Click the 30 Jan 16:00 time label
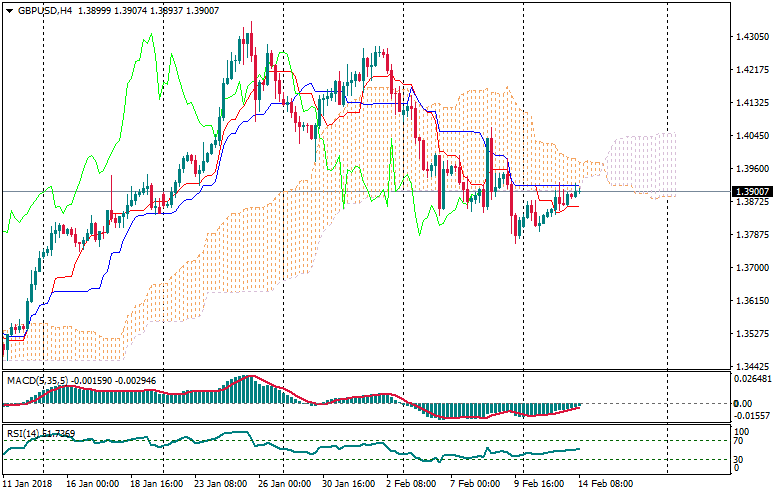 click(x=346, y=483)
